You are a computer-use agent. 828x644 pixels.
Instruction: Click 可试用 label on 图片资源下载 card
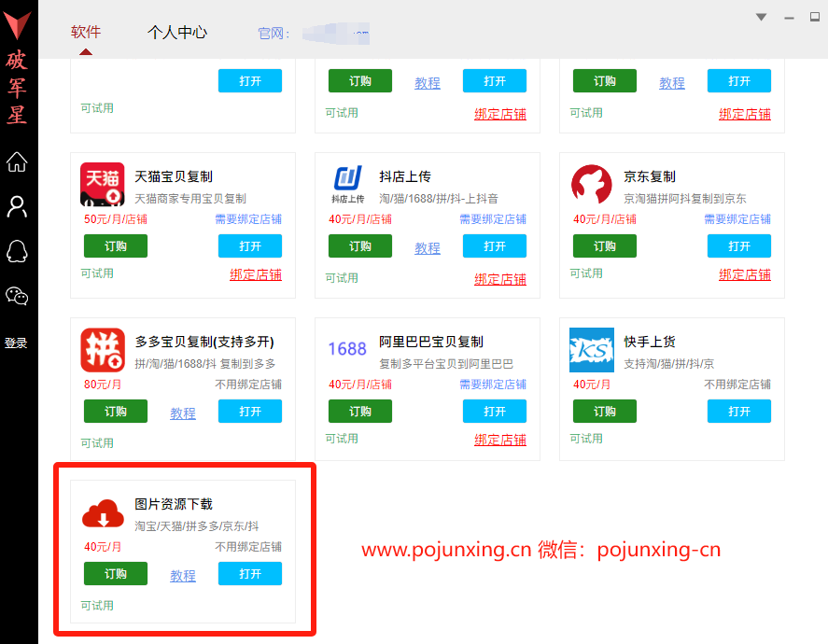click(x=97, y=606)
